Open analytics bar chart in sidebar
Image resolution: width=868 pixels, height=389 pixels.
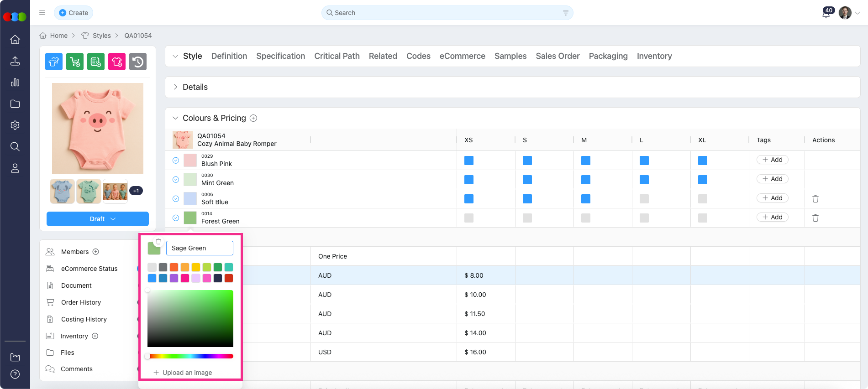pyautogui.click(x=15, y=83)
